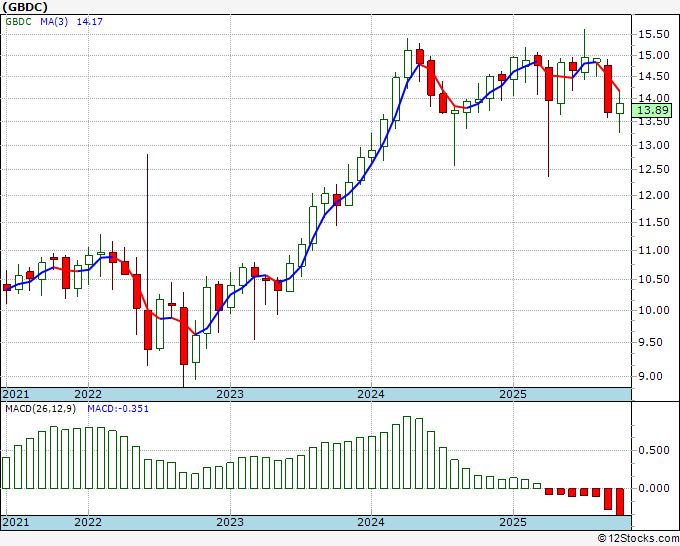The image size is (680, 546).
Task: Click 2024 on the price chart timeline
Action: [x=371, y=394]
